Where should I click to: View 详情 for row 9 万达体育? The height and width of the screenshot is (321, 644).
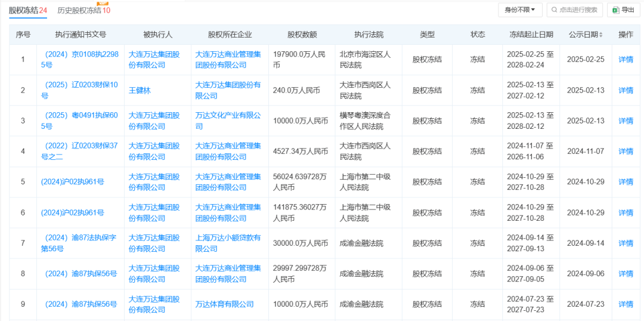626,304
